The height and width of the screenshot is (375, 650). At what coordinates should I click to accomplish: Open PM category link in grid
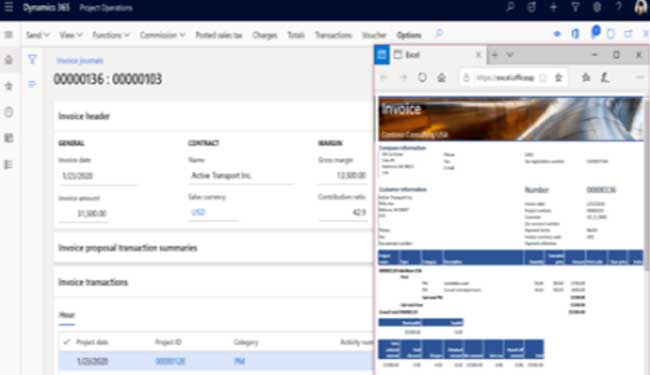[x=240, y=361]
